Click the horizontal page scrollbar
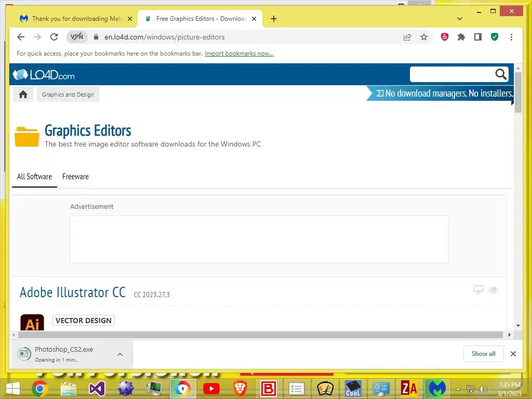This screenshot has width=532, height=399. coord(260,335)
